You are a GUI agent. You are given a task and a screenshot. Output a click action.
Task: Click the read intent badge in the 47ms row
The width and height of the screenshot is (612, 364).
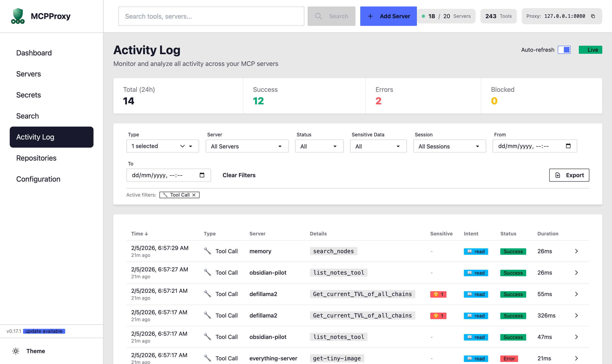(x=476, y=337)
